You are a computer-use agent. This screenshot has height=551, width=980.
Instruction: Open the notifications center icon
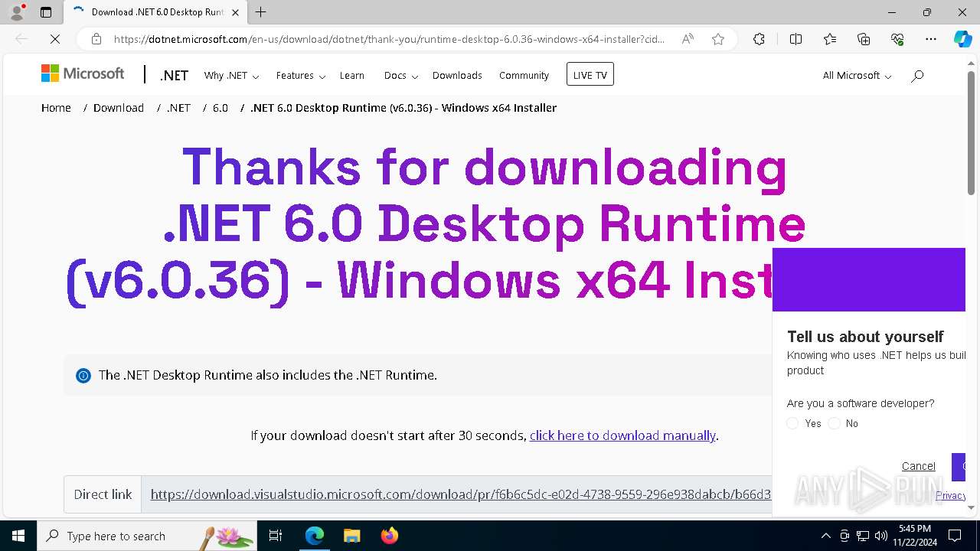[955, 536]
